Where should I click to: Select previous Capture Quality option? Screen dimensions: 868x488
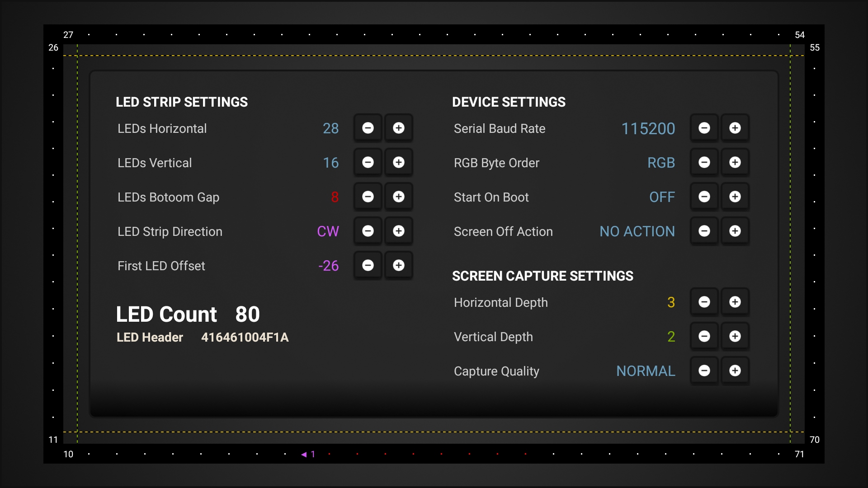coord(704,371)
